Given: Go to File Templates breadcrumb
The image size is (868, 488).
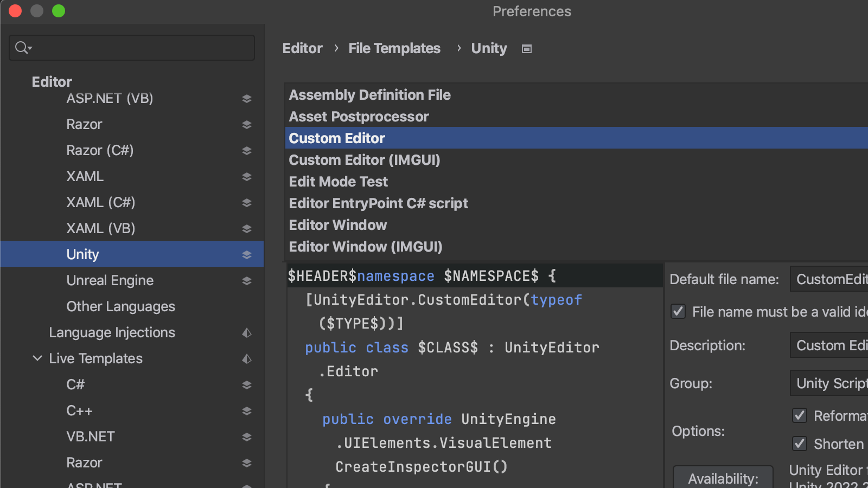Looking at the screenshot, I should pyautogui.click(x=394, y=49).
